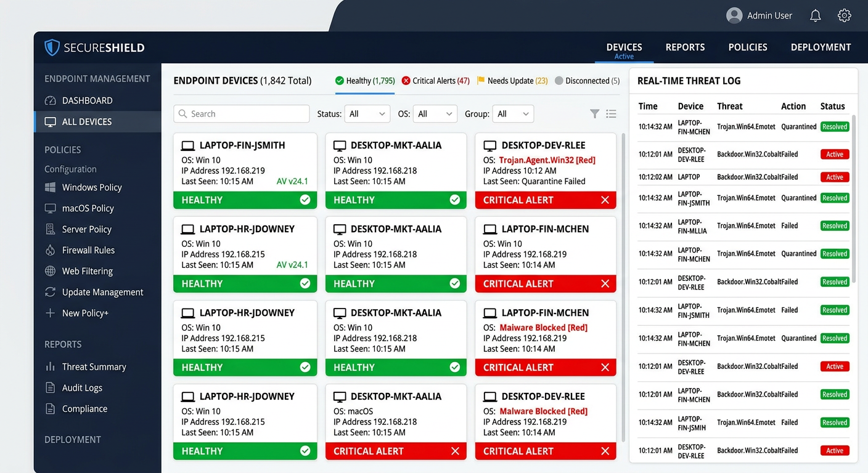Open the Admin User account avatar
Viewport: 868px width, 473px height.
pyautogui.click(x=734, y=15)
